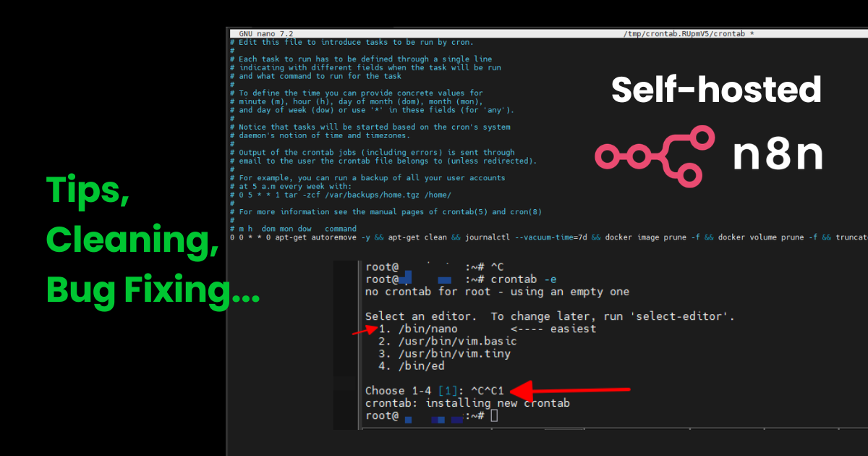
Task: Click editor option "3. /usr/bin/vim.tiny"
Action: (444, 354)
